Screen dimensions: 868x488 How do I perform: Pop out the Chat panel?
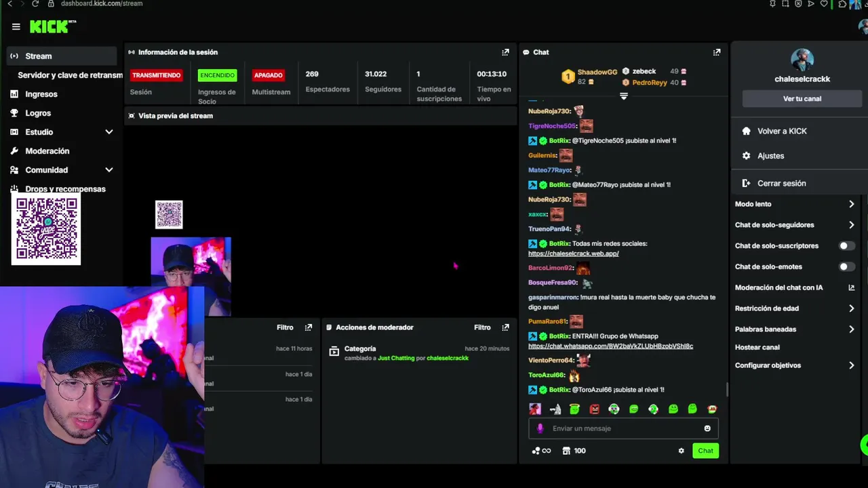click(x=717, y=52)
